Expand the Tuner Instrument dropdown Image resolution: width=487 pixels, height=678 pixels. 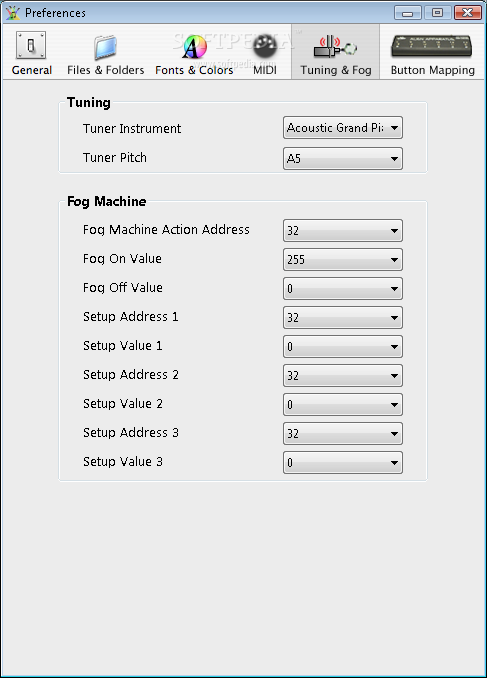click(x=343, y=128)
